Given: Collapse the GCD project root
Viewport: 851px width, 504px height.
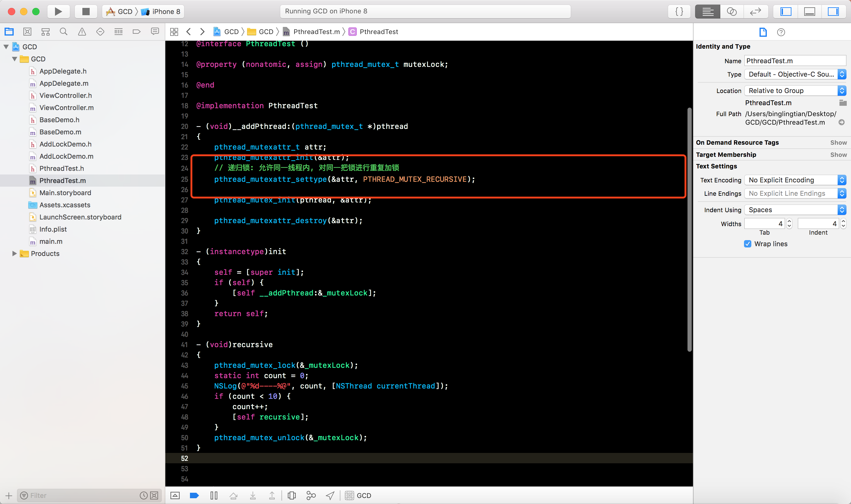Looking at the screenshot, I should tap(6, 47).
